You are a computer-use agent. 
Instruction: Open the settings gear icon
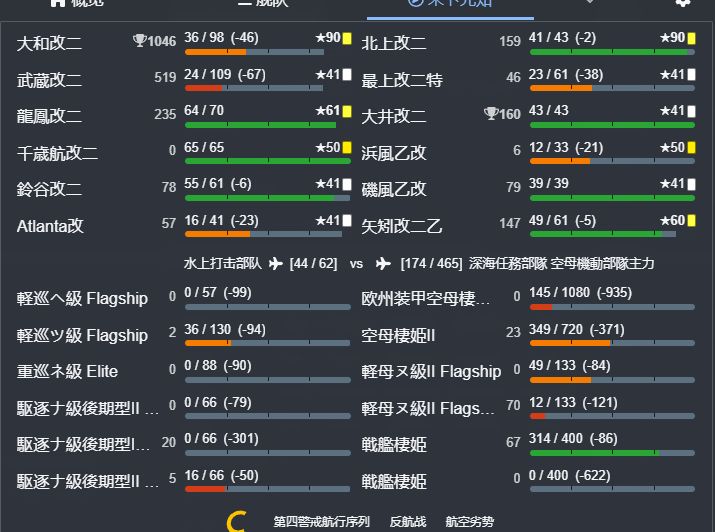pyautogui.click(x=683, y=3)
